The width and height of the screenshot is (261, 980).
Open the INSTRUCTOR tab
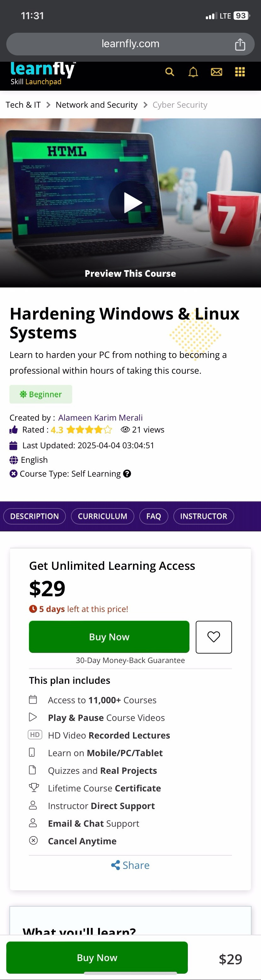pos(203,516)
